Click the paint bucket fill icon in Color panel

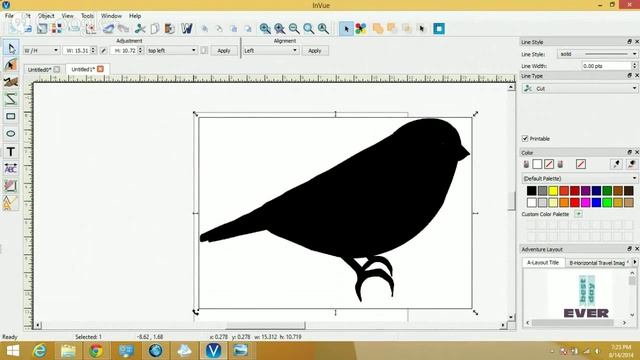526,164
